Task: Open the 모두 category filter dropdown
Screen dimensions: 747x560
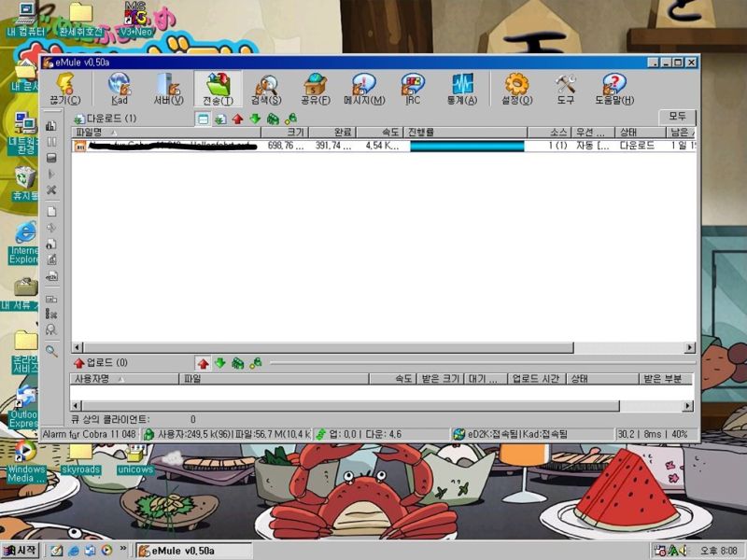Action: click(x=679, y=118)
